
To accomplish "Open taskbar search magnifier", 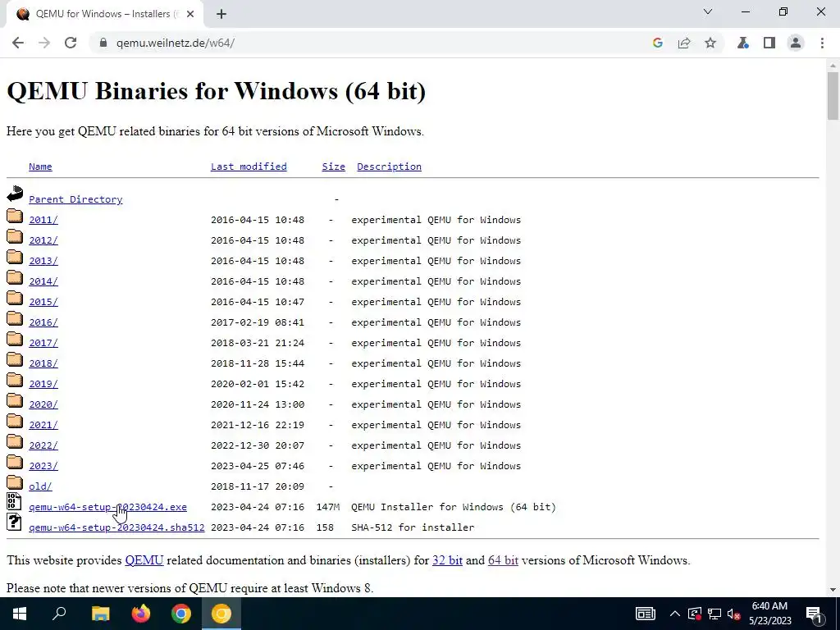I will coord(59,614).
